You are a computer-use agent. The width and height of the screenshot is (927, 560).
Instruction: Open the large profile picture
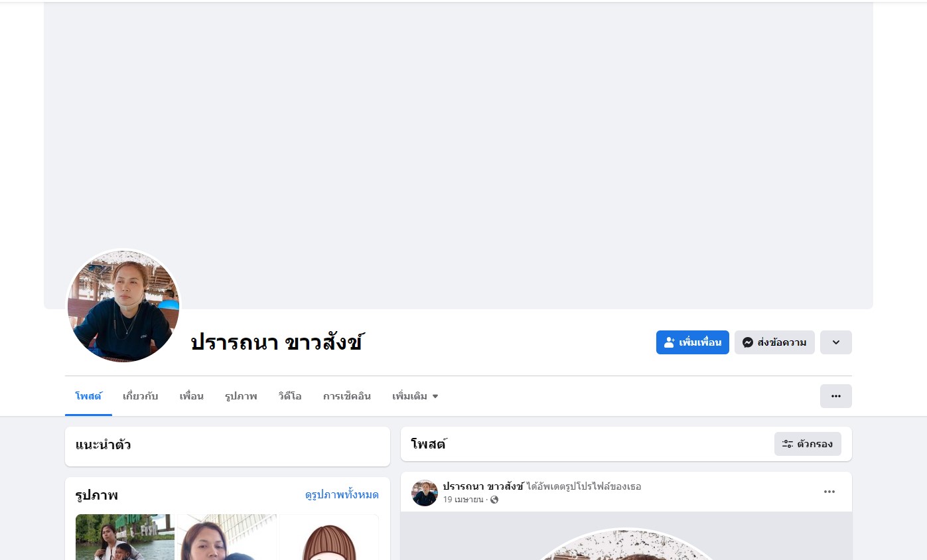(123, 306)
